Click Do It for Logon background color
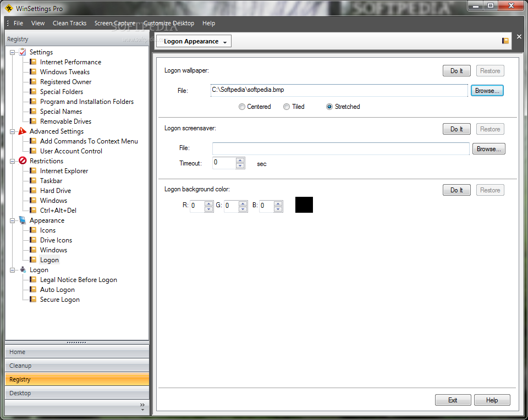The image size is (528, 420). click(457, 190)
